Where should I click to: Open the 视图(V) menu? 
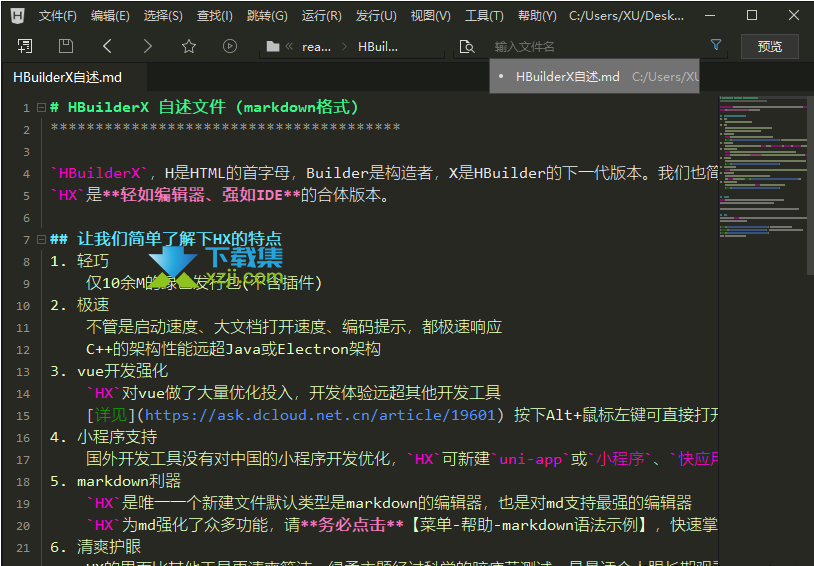(x=430, y=16)
